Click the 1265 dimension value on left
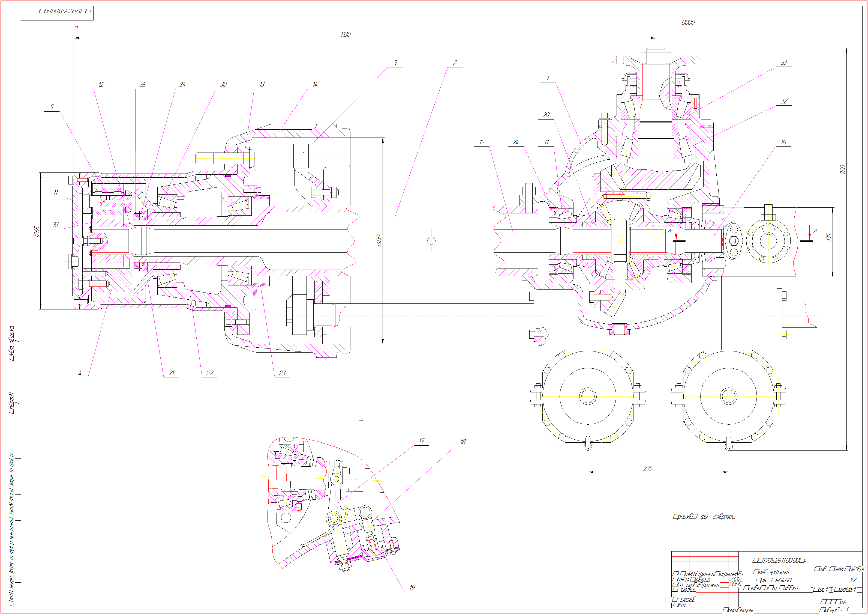868x614 pixels. point(37,231)
